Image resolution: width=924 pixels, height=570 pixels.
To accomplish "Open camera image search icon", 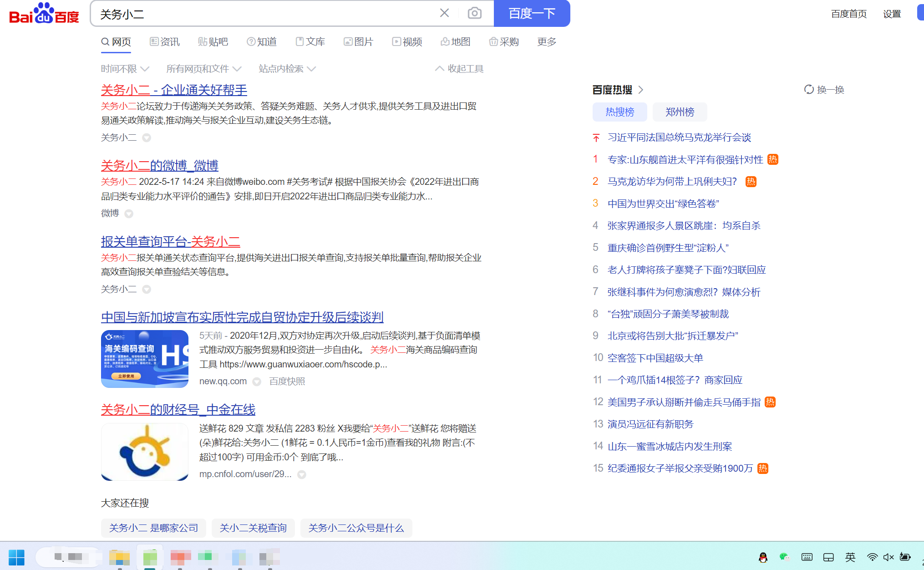I will [474, 13].
